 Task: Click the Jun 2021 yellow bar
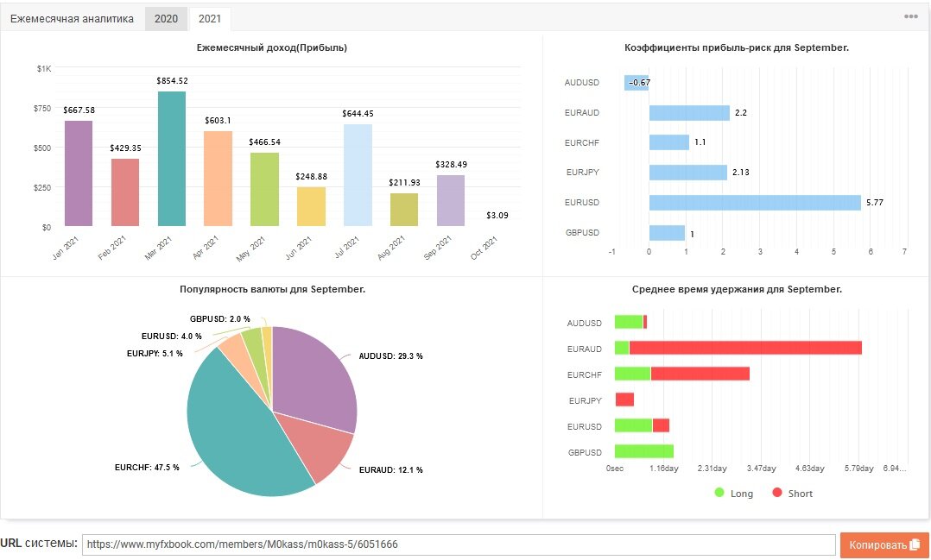click(x=311, y=206)
